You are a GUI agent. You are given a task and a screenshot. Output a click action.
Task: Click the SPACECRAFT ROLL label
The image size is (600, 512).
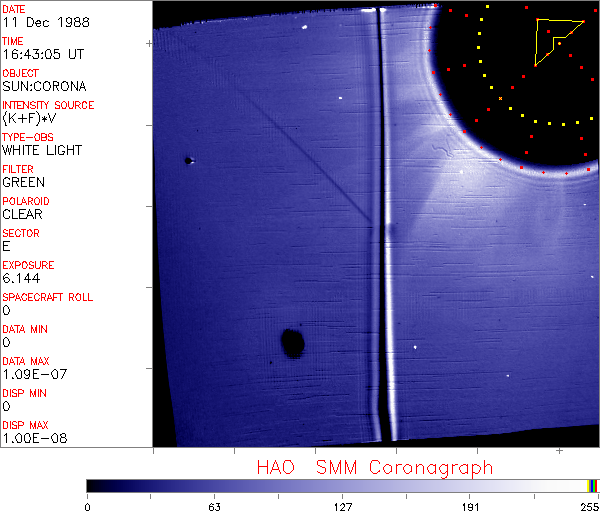pos(48,297)
